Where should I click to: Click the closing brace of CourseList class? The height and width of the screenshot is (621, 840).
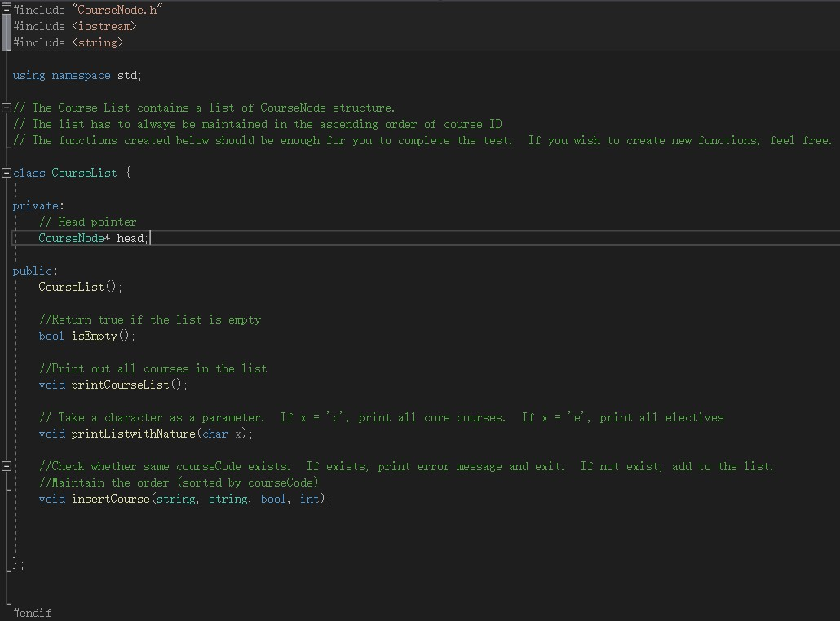(x=13, y=563)
